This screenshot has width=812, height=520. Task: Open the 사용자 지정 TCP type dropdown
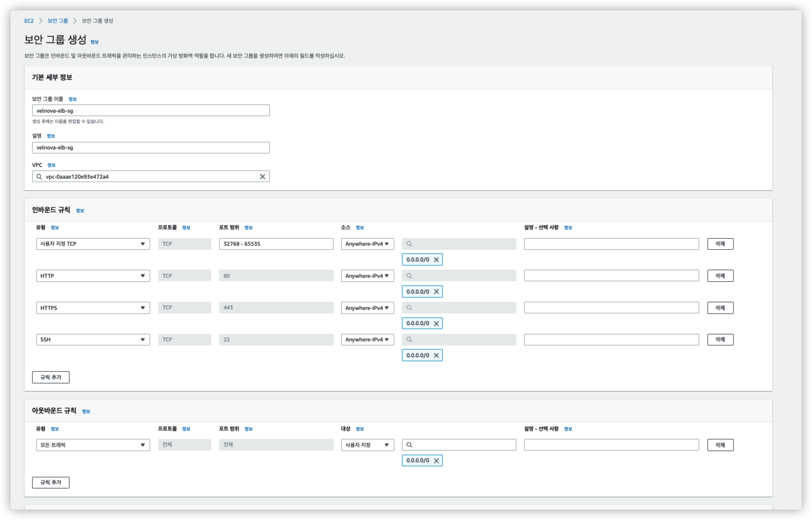(93, 244)
